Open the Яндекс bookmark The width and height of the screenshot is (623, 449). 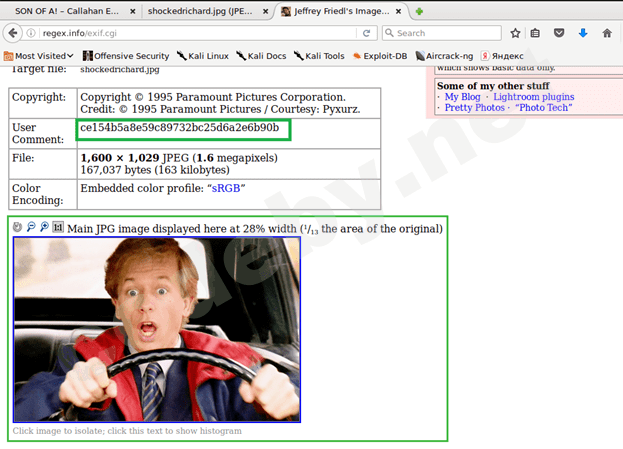pyautogui.click(x=502, y=56)
